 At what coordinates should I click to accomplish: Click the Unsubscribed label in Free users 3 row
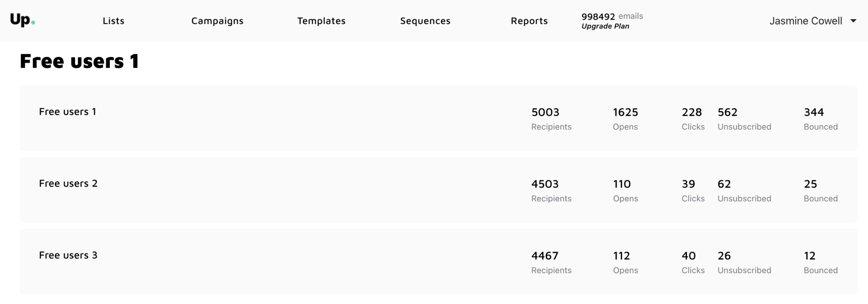744,270
